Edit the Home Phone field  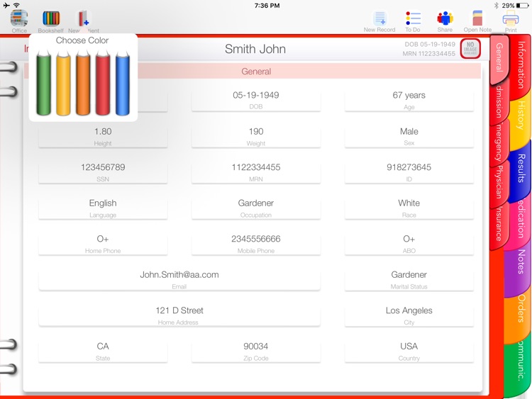(103, 244)
